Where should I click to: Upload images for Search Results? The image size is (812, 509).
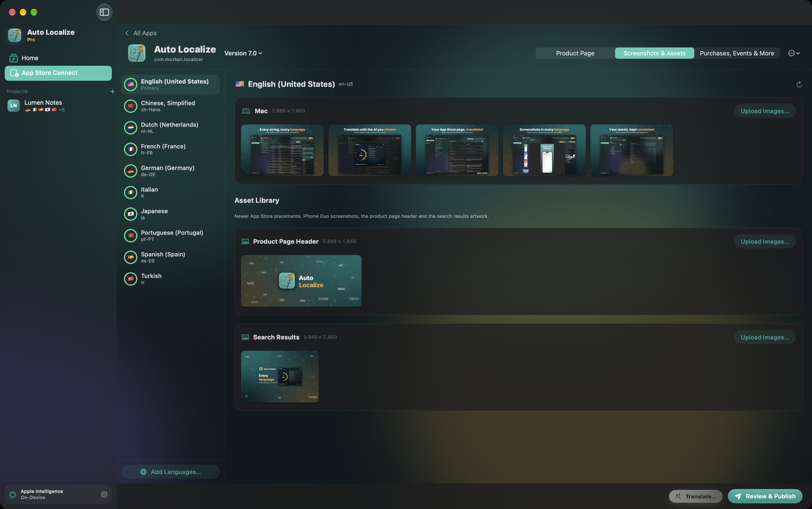[764, 337]
